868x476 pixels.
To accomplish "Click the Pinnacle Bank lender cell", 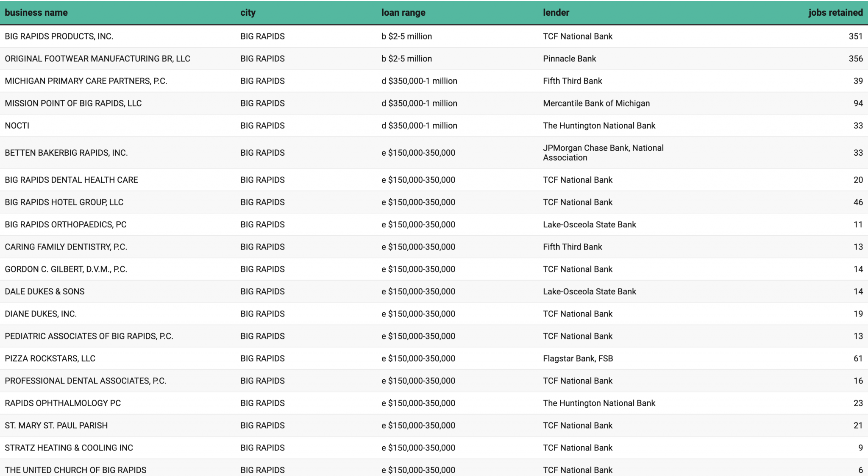I will point(569,59).
